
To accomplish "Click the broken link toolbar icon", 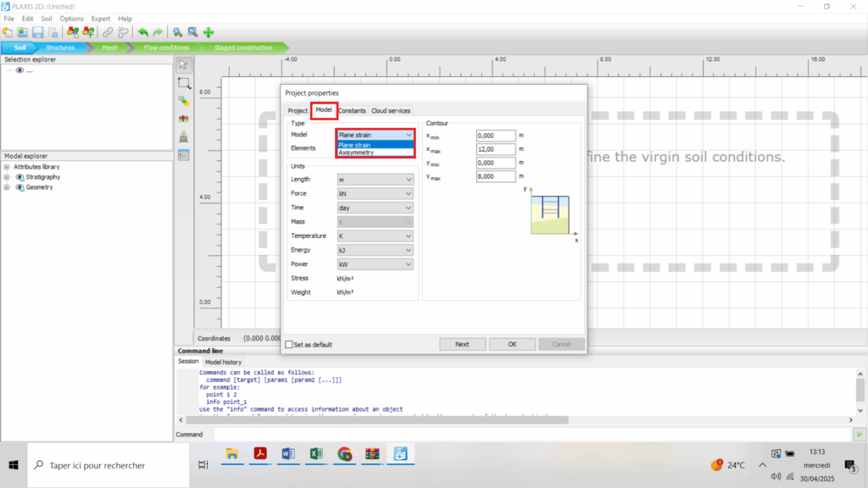I will (123, 33).
